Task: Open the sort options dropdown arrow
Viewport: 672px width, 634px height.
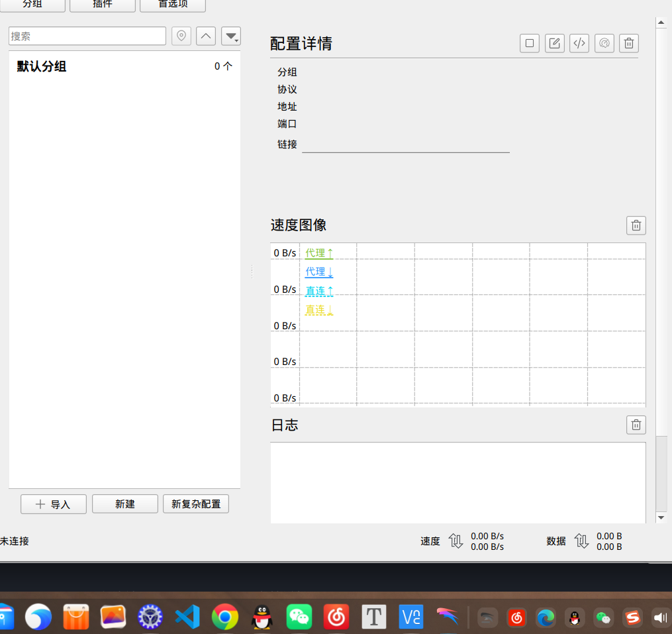Action: [x=231, y=36]
